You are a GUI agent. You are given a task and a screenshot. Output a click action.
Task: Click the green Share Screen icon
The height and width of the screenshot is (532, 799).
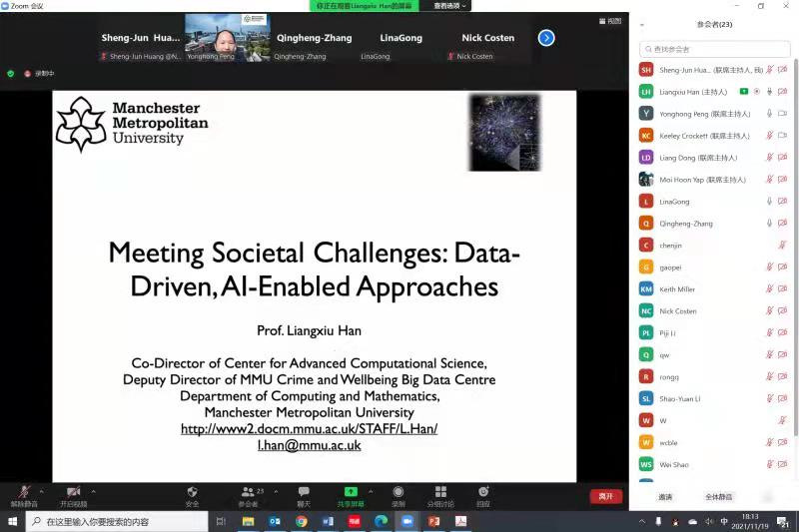(351, 492)
